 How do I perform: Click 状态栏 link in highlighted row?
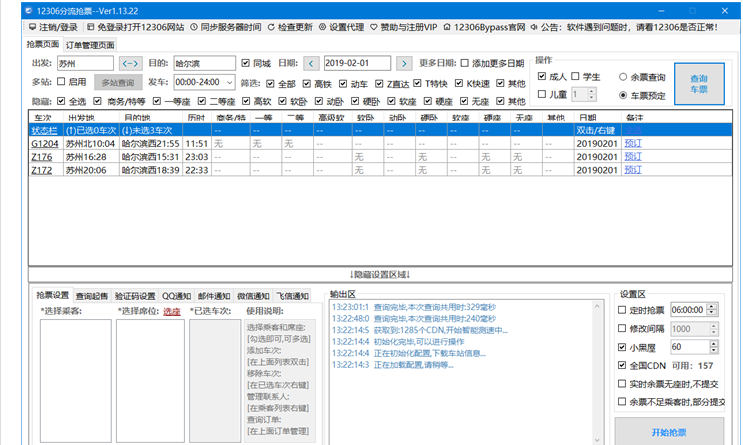44,130
